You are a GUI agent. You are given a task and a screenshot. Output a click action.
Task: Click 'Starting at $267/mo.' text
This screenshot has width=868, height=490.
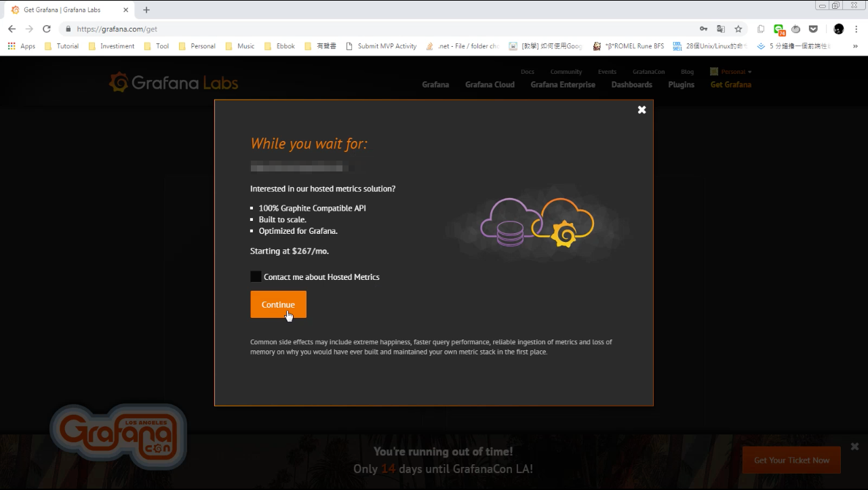(290, 251)
